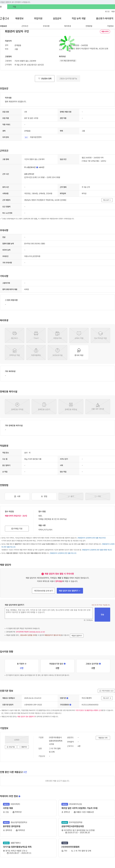Click info icon beside 빅데이터 추천 정보
115x868 pixels.
point(20,796)
